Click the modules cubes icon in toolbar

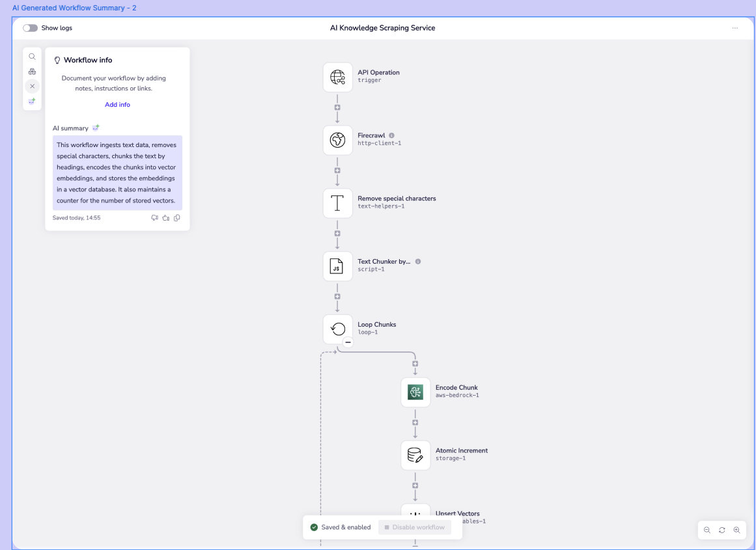(32, 72)
